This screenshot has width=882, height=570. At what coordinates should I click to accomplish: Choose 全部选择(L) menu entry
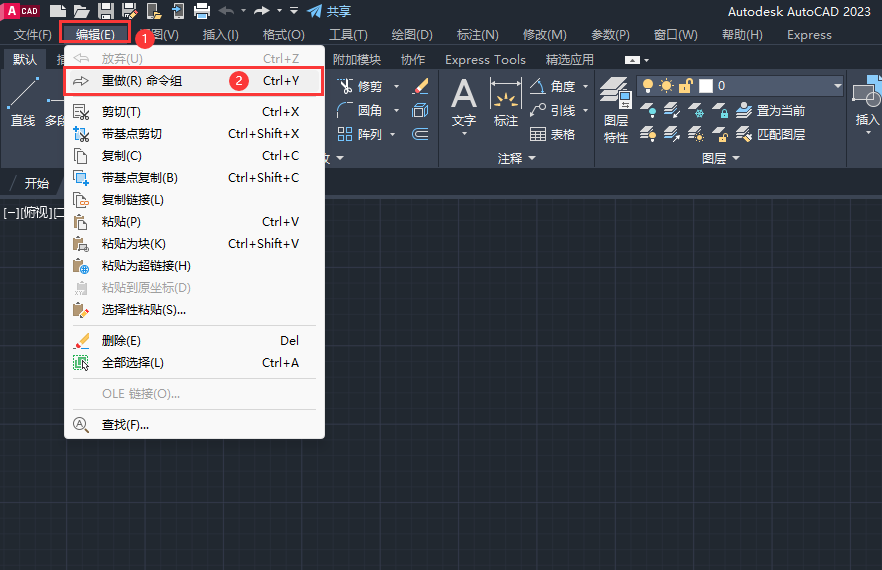pos(194,363)
